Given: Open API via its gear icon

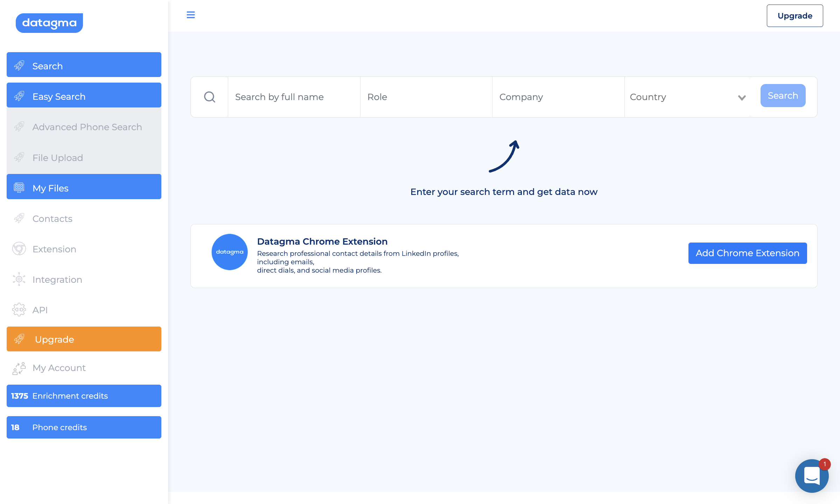Looking at the screenshot, I should pyautogui.click(x=19, y=309).
